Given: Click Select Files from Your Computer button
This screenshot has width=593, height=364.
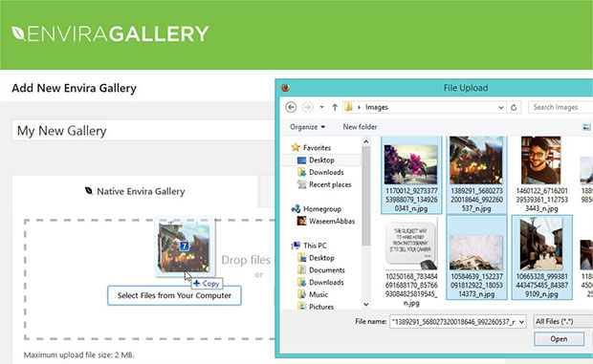Looking at the screenshot, I should (x=174, y=295).
